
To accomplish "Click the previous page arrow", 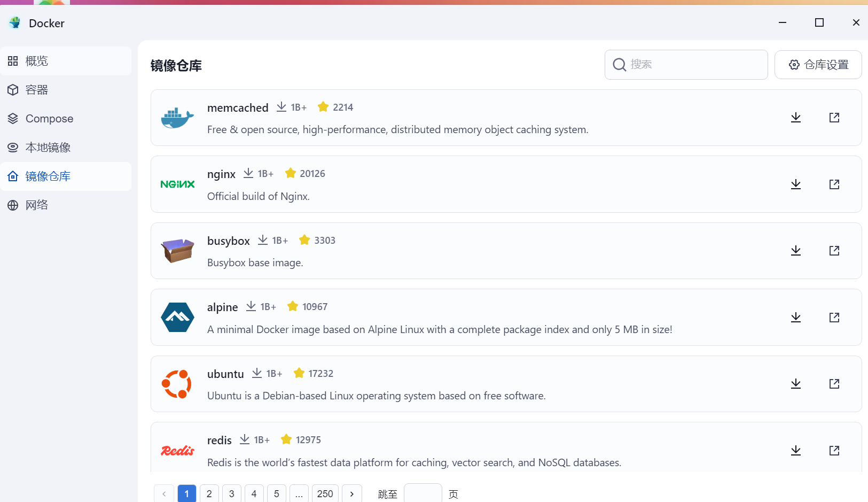I will (x=164, y=493).
